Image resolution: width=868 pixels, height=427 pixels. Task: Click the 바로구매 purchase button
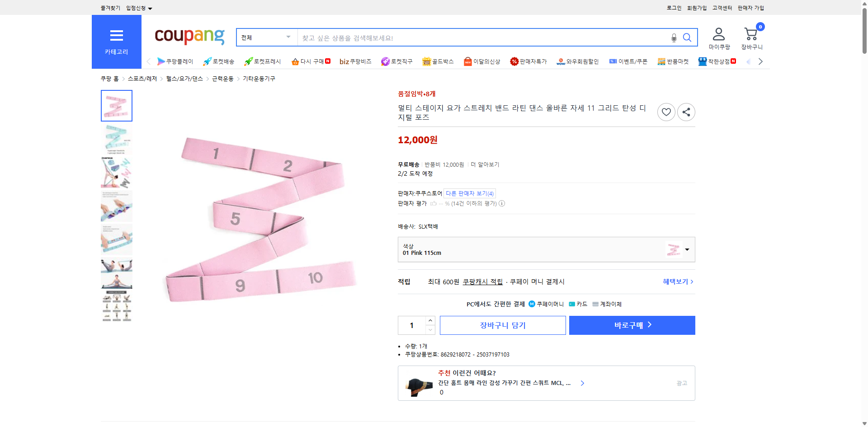(x=632, y=325)
